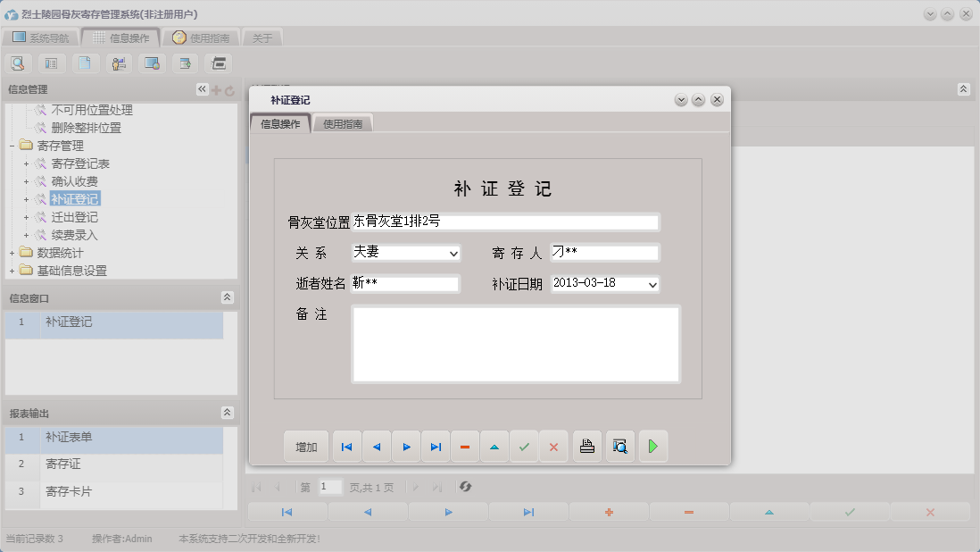This screenshot has width=980, height=552.
Task: Confirm the record with the green checkmark button
Action: click(525, 446)
